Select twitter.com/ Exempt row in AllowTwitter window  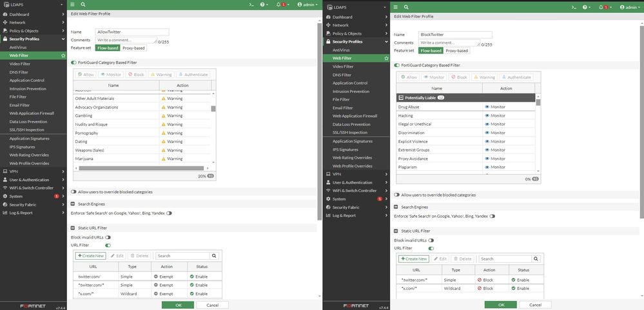pyautogui.click(x=148, y=276)
